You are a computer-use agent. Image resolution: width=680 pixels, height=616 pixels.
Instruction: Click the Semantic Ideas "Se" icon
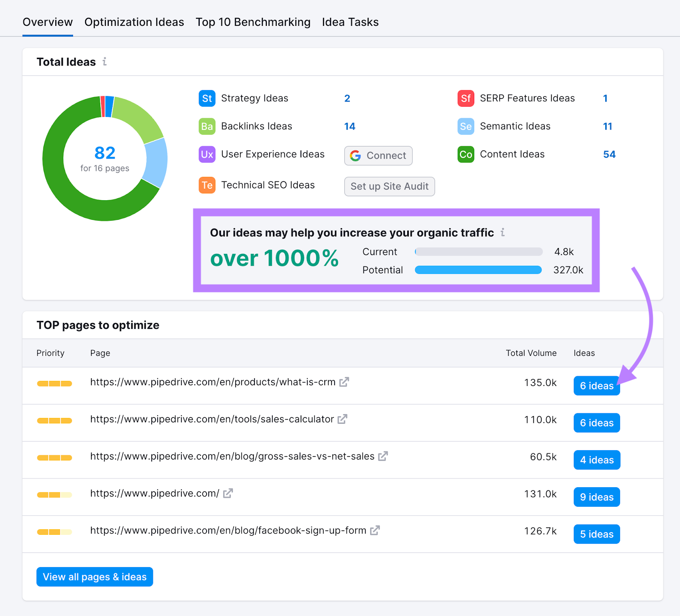pyautogui.click(x=466, y=126)
